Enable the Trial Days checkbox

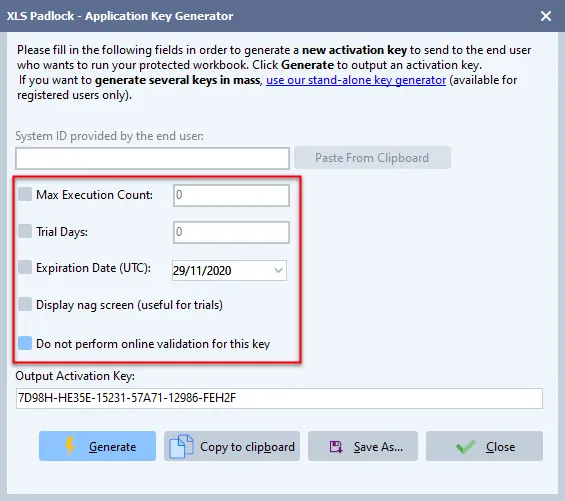(25, 231)
